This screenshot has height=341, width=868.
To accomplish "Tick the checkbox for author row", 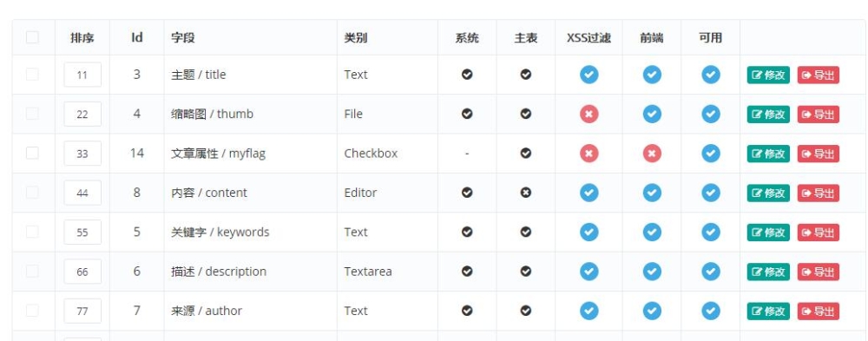I will 32,311.
